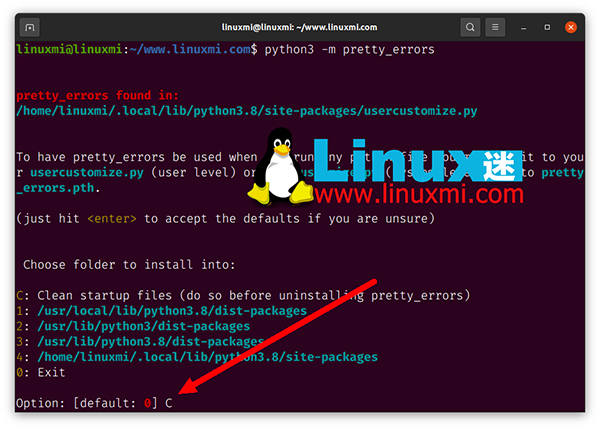Click the red 'pretty_errors found in:' line

[x=97, y=95]
